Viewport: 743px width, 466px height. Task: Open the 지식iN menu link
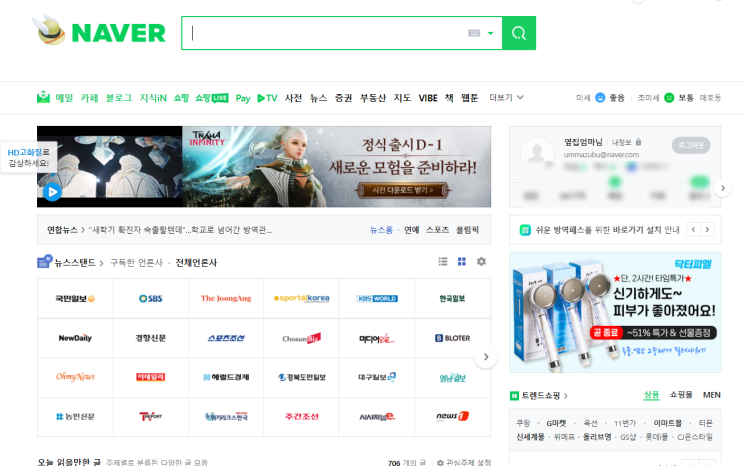153,98
